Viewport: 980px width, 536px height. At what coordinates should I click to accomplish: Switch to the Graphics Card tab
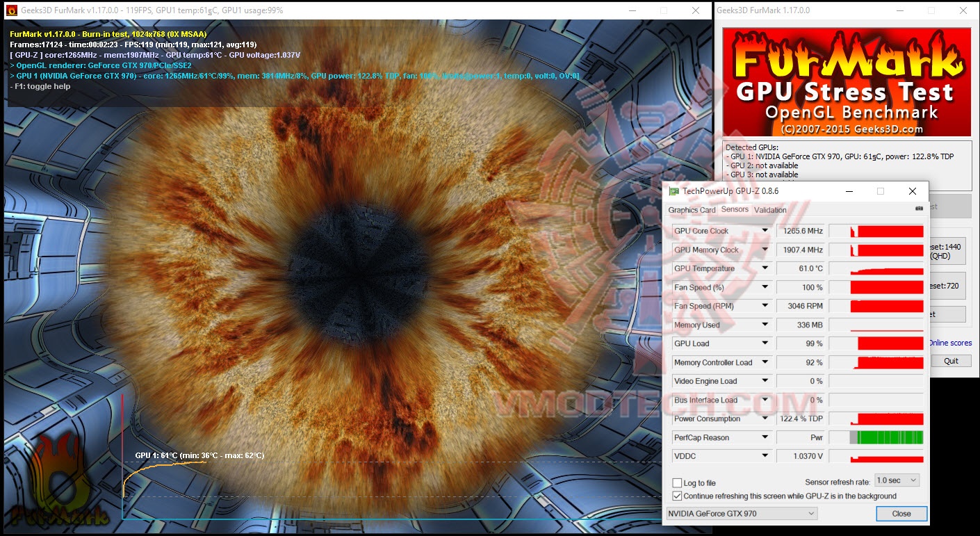point(692,210)
